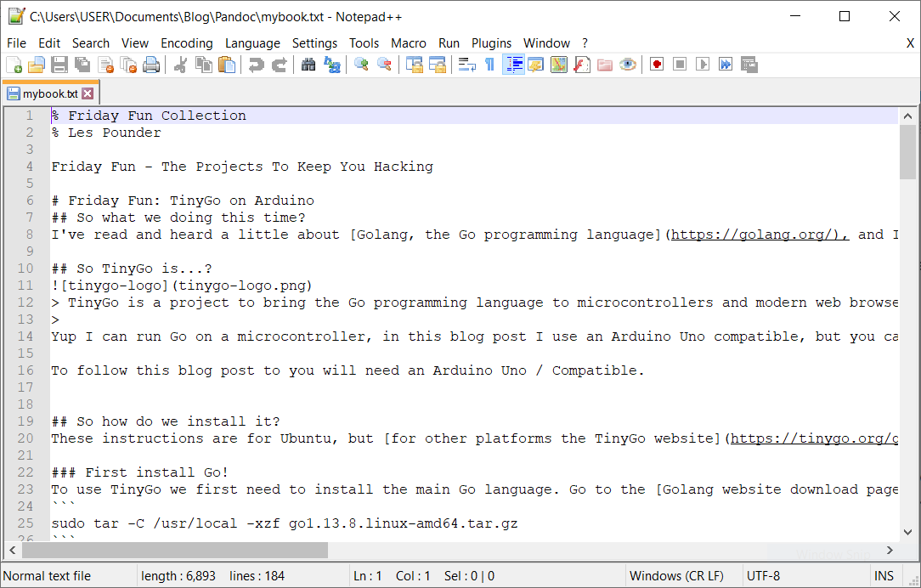The width and height of the screenshot is (921, 588).
Task: Toggle Show All Characters pilcrow icon
Action: point(489,65)
